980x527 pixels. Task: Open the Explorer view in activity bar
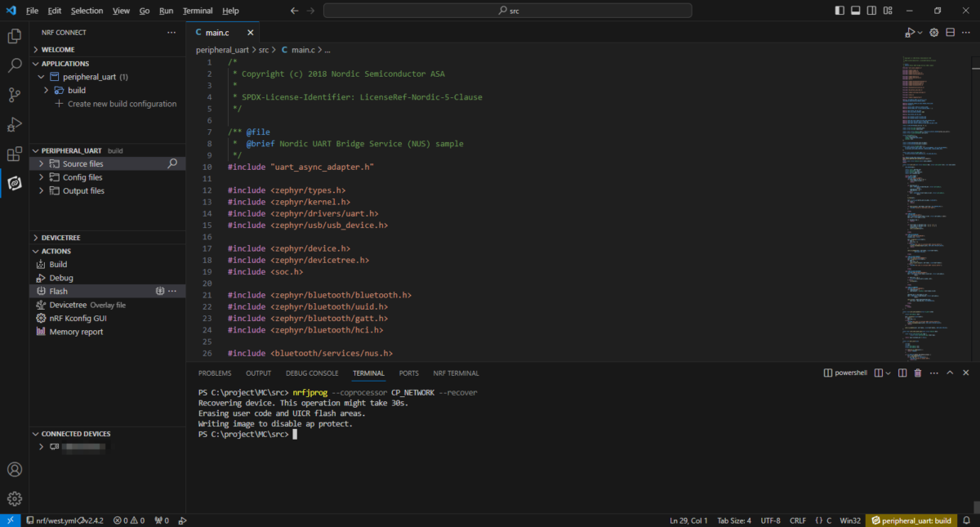[14, 36]
